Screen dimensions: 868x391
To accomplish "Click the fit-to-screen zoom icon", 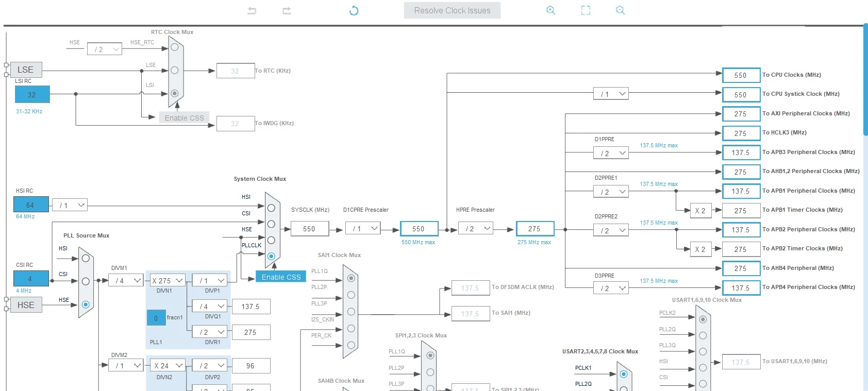I will (x=586, y=10).
